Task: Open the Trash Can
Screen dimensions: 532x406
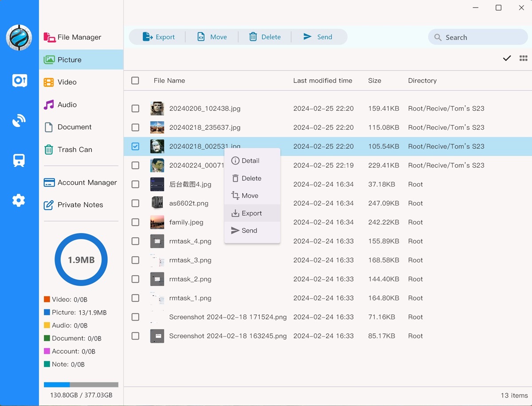Action: [81, 149]
